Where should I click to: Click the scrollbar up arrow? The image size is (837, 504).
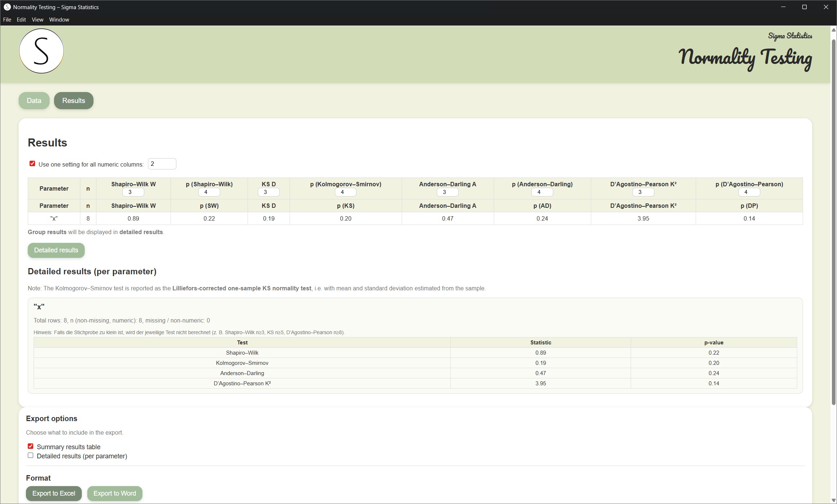pos(834,30)
